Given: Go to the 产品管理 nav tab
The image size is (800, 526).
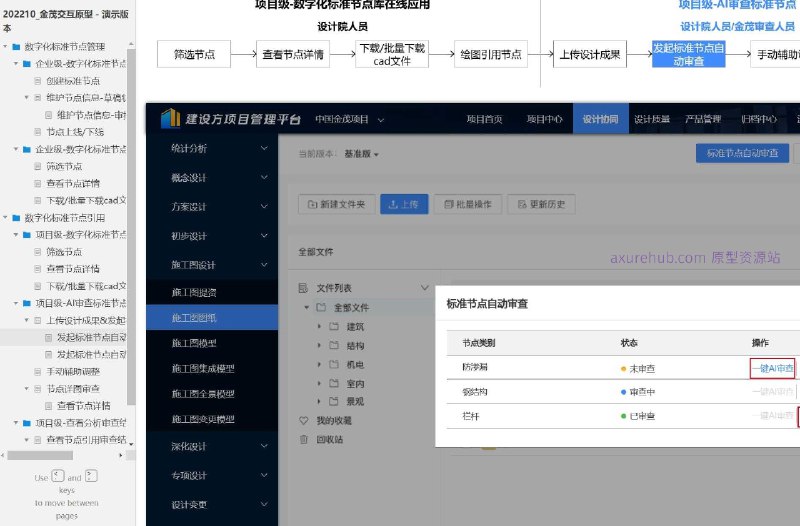Looking at the screenshot, I should point(703,119).
